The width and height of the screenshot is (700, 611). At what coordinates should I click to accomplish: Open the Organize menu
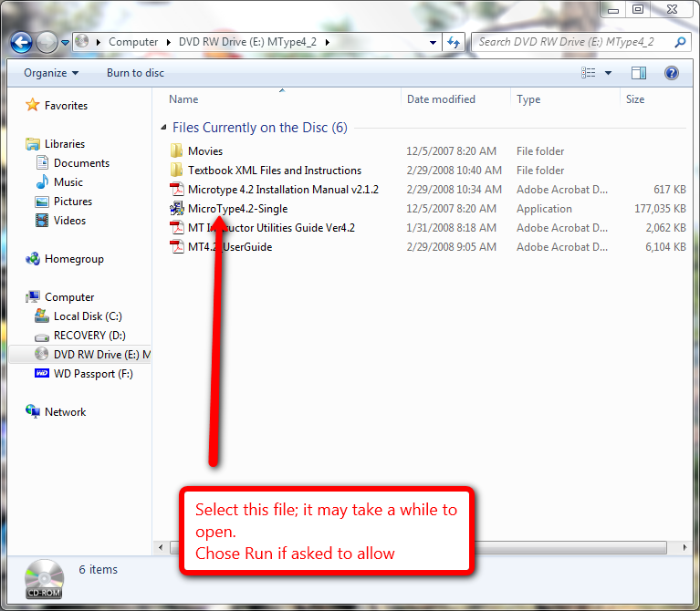[x=51, y=73]
